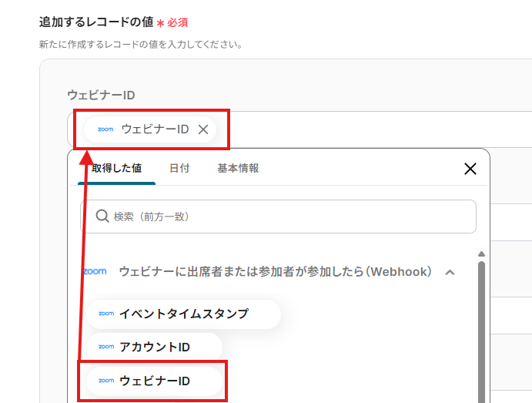Viewport: 532px width, 403px height.
Task: Open the 基本情報 tab
Action: [x=238, y=169]
